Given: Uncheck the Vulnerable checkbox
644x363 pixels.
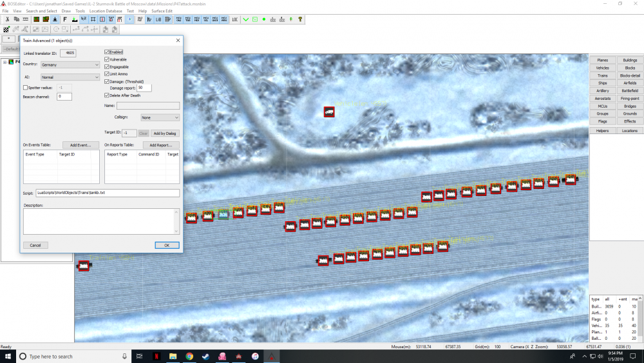Looking at the screenshot, I should tap(107, 59).
